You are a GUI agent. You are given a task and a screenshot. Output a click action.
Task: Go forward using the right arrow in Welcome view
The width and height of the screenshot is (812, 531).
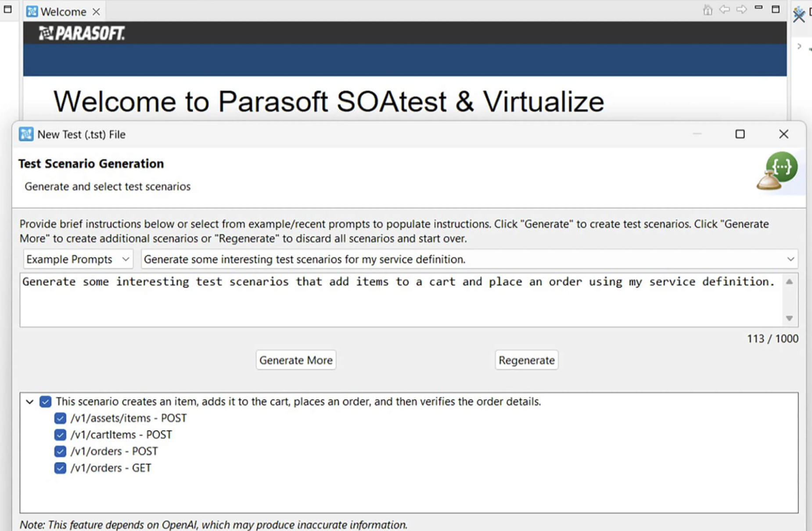pos(741,9)
